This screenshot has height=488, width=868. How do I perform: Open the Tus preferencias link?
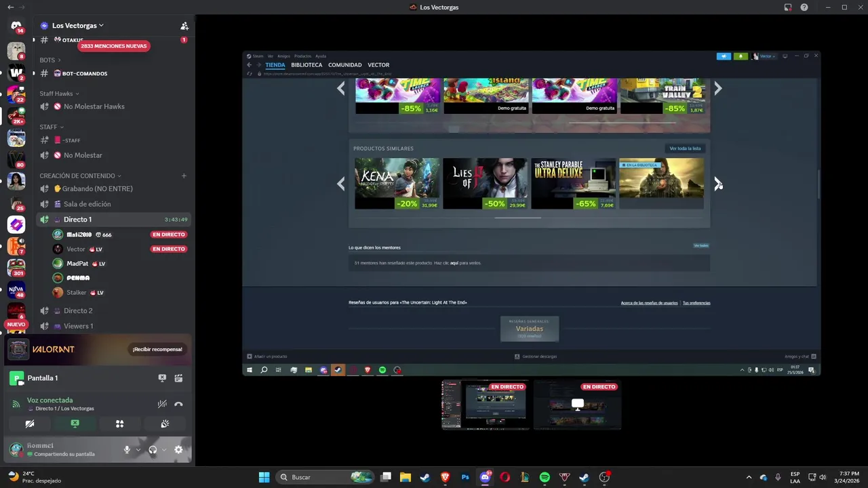pyautogui.click(x=696, y=303)
